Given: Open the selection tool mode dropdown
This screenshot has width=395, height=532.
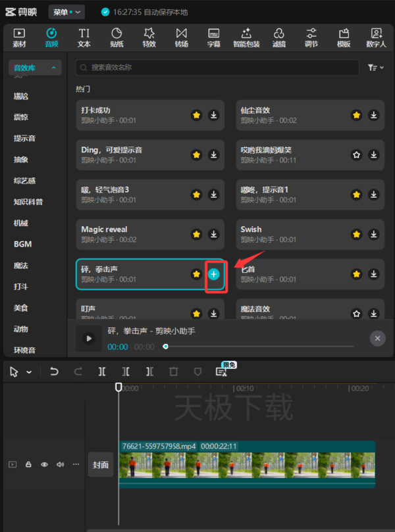Looking at the screenshot, I should 29,372.
